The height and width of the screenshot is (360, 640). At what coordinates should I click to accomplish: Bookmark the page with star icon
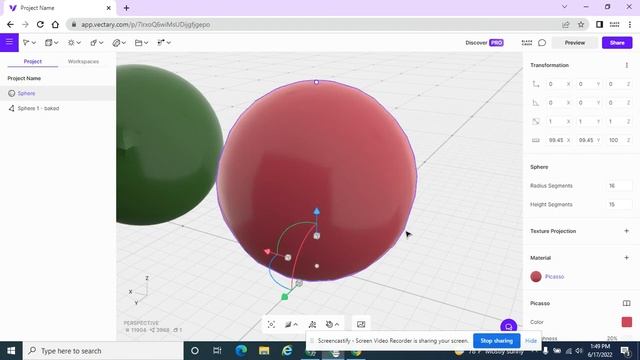click(x=581, y=24)
